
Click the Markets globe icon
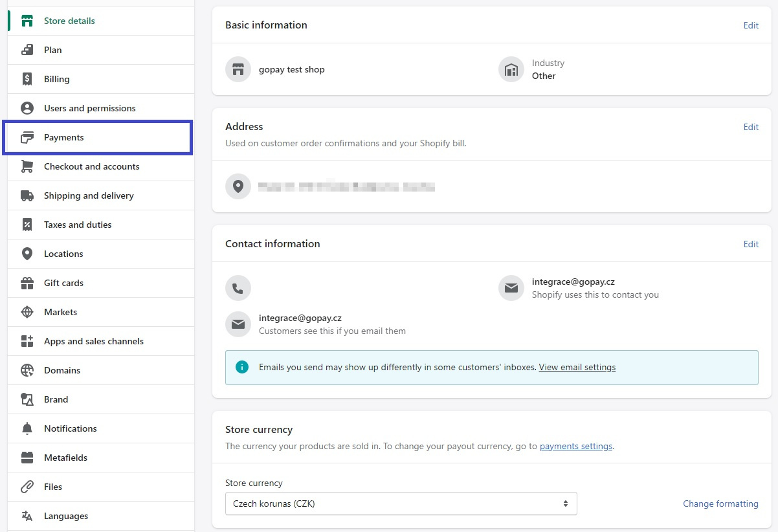pyautogui.click(x=27, y=312)
